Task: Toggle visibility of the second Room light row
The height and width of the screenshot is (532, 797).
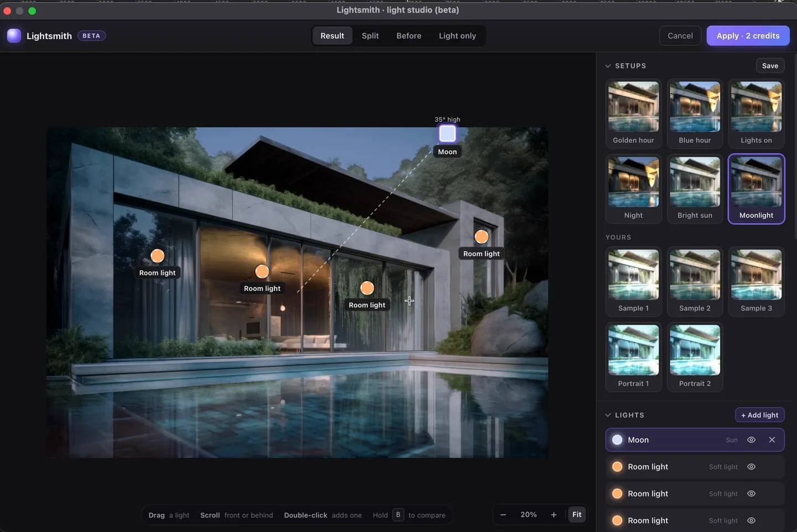Action: click(751, 494)
